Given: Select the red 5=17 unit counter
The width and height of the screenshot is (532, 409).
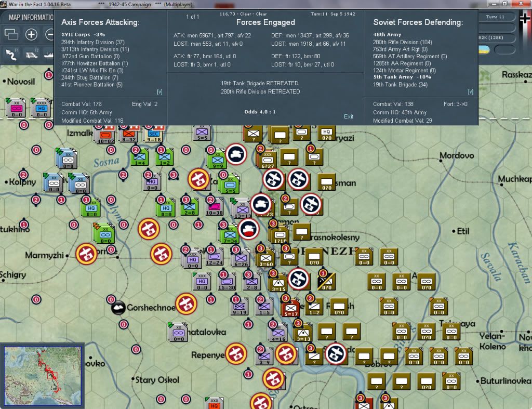Looking at the screenshot, I should point(290,308).
